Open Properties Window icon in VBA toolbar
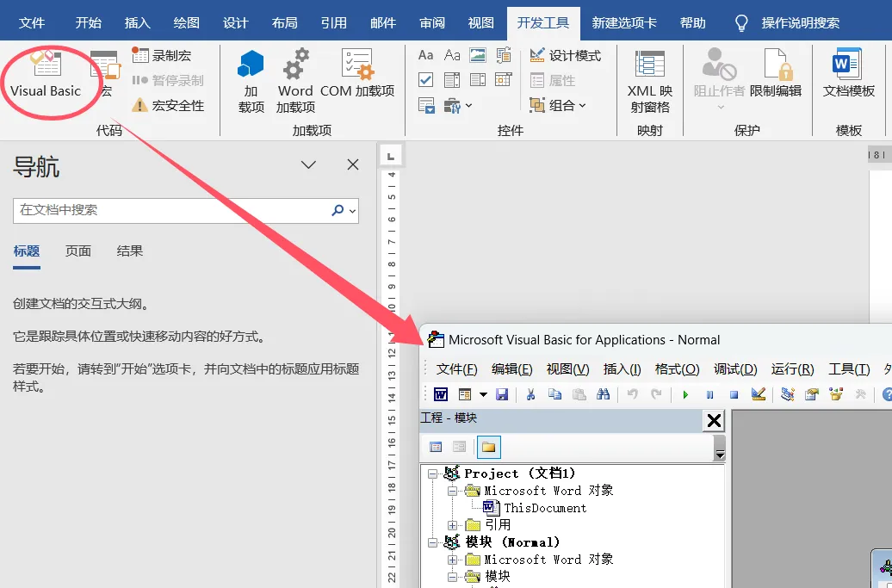Screen dimensions: 892x588 812,394
